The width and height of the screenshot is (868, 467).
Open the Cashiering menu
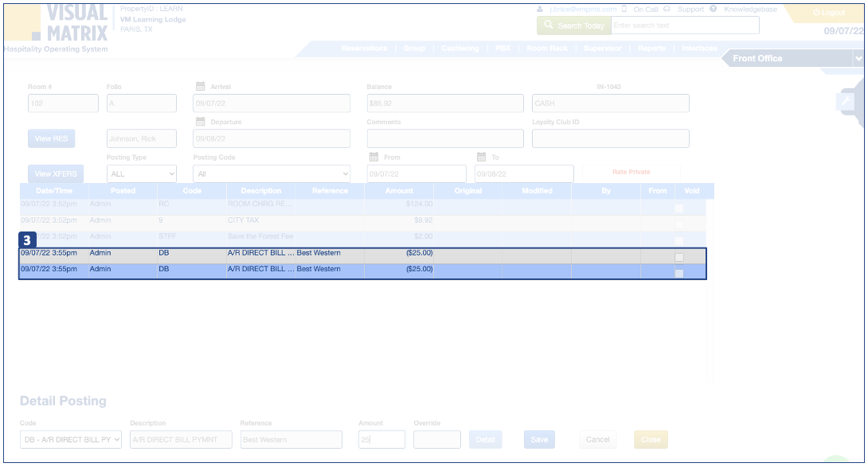point(460,49)
